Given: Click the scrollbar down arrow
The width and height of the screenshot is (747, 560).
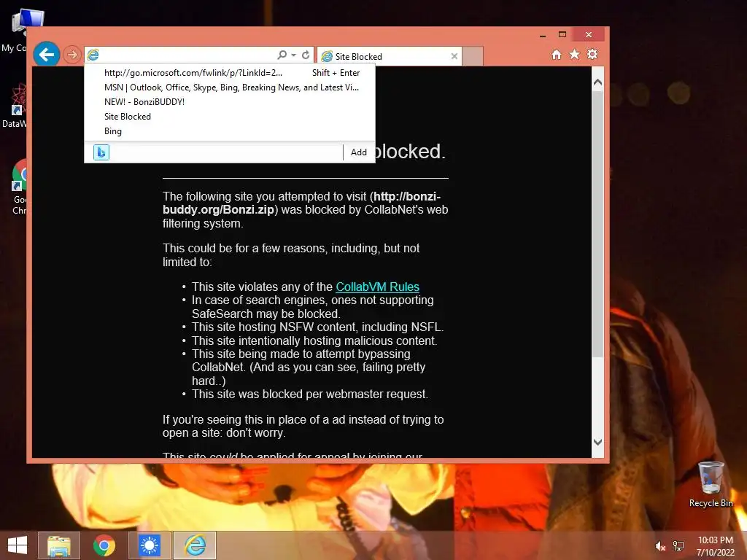Looking at the screenshot, I should click(x=597, y=442).
